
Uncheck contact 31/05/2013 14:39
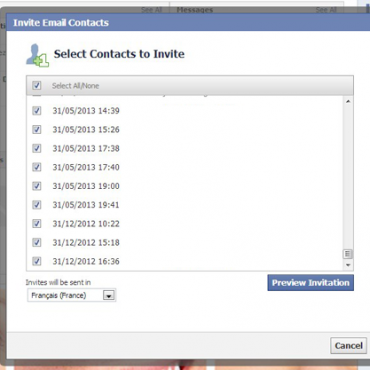(x=37, y=111)
